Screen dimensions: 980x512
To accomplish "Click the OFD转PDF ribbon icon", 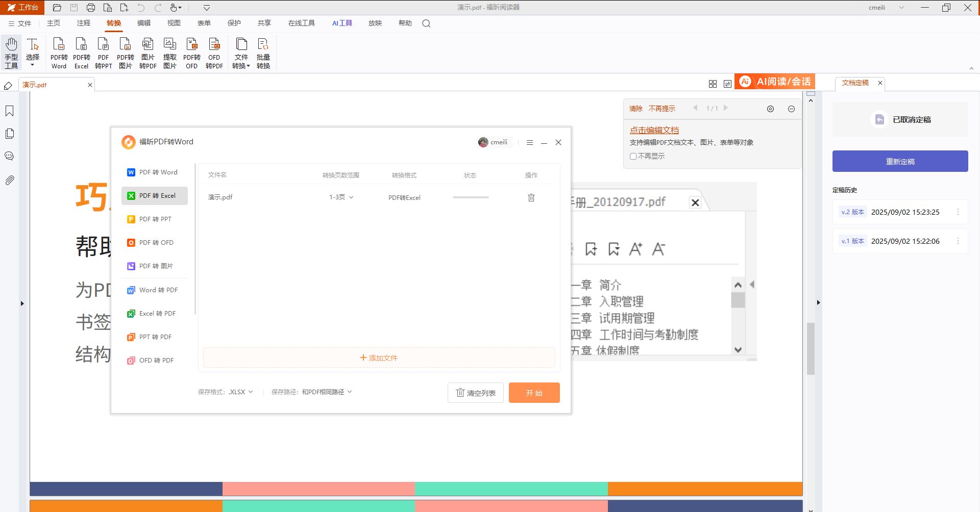I will click(x=214, y=53).
